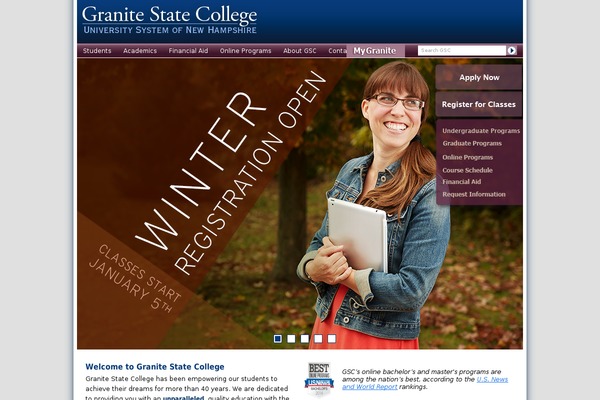The height and width of the screenshot is (400, 600).
Task: Click the Register for Classes button
Action: [x=479, y=104]
